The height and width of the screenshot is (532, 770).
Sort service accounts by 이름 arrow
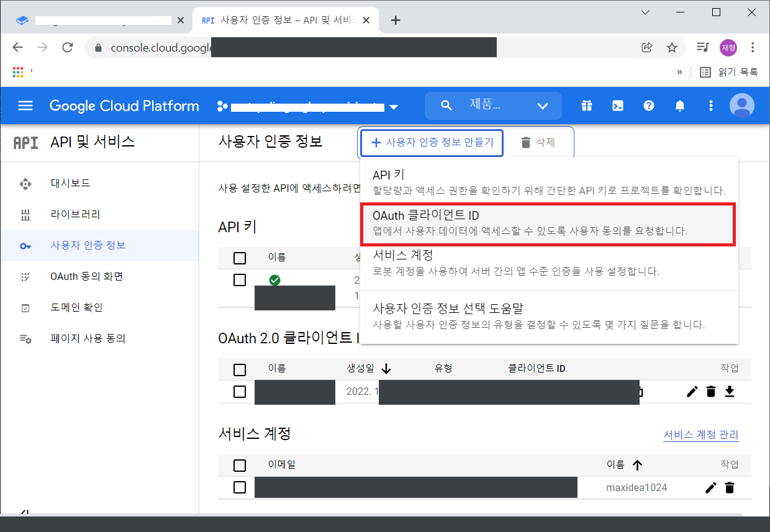click(x=637, y=464)
